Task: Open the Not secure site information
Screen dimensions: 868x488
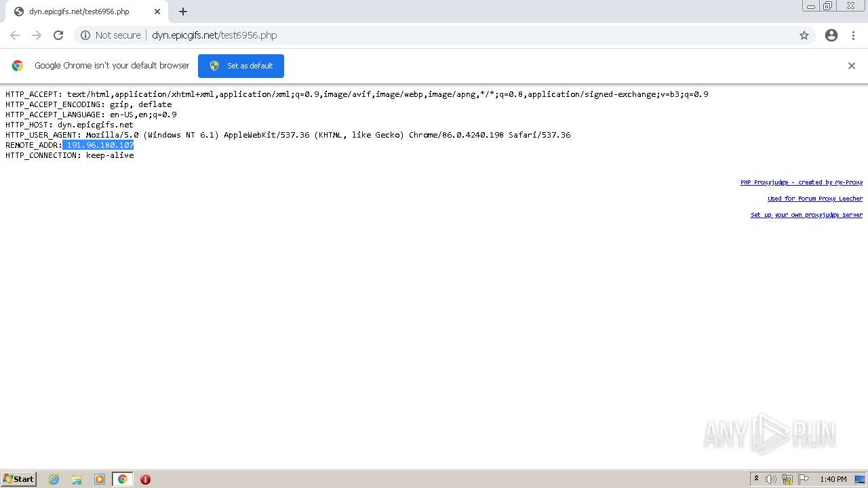Action: (111, 35)
